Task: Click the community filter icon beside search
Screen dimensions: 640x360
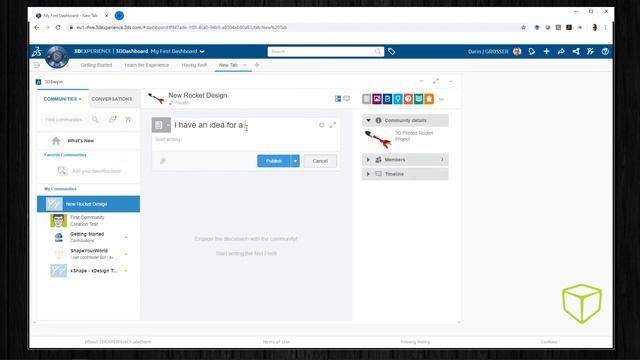Action: [128, 119]
